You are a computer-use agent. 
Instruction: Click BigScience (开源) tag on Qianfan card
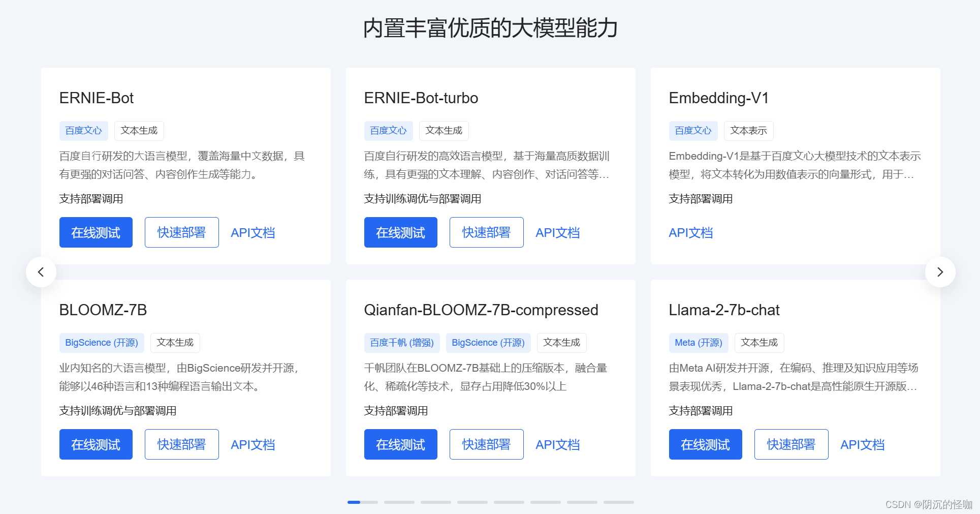(489, 343)
